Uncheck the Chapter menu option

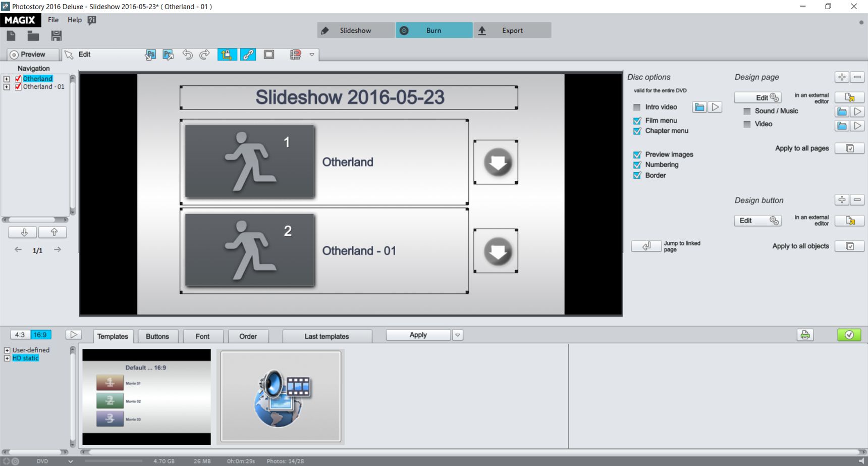[637, 131]
